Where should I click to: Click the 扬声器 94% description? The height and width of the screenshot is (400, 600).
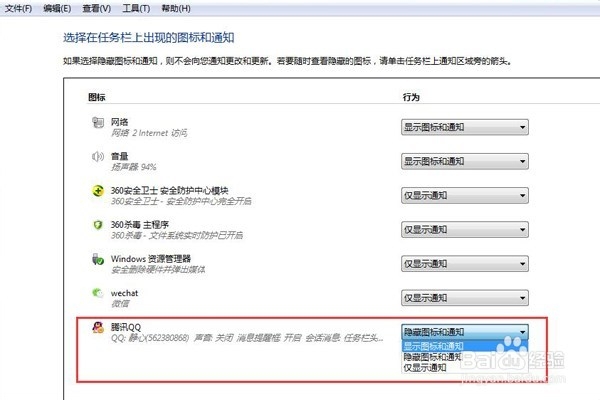[x=134, y=167]
